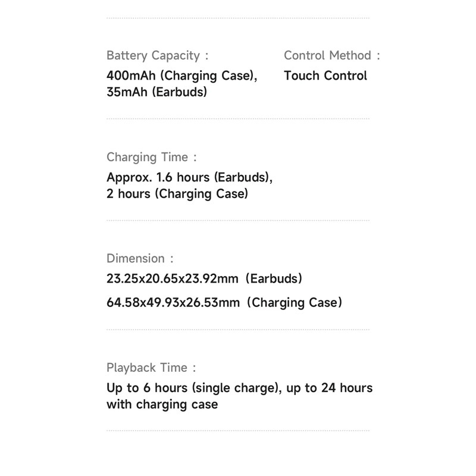The image size is (476, 476).
Task: Select the with charging case text
Action: click(x=162, y=405)
